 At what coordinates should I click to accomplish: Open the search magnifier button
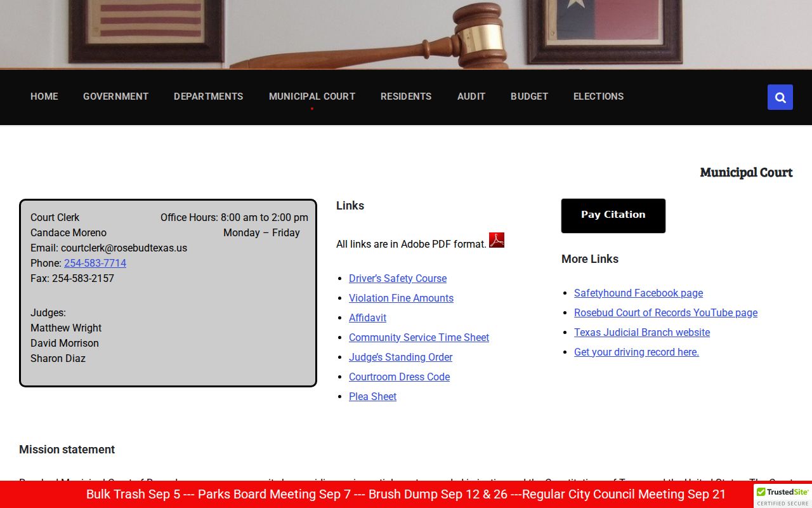[780, 97]
